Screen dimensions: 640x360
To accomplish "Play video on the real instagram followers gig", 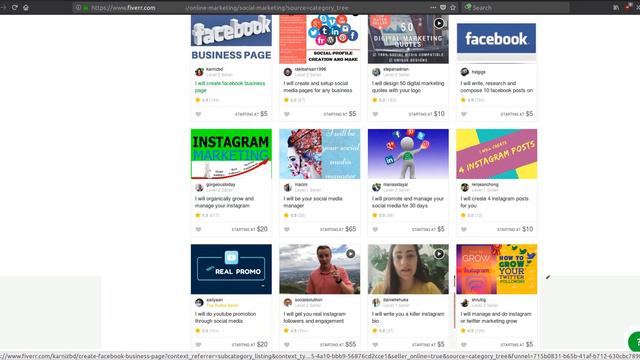I will tap(351, 254).
